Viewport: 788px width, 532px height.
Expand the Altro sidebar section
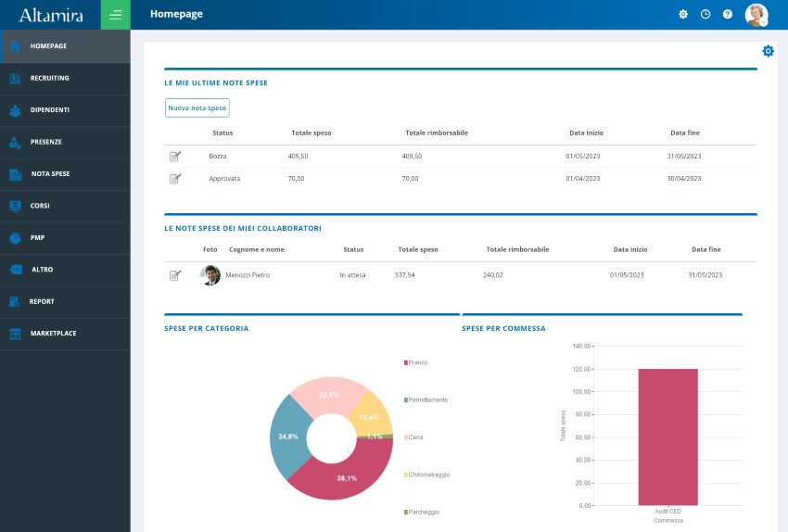click(42, 270)
